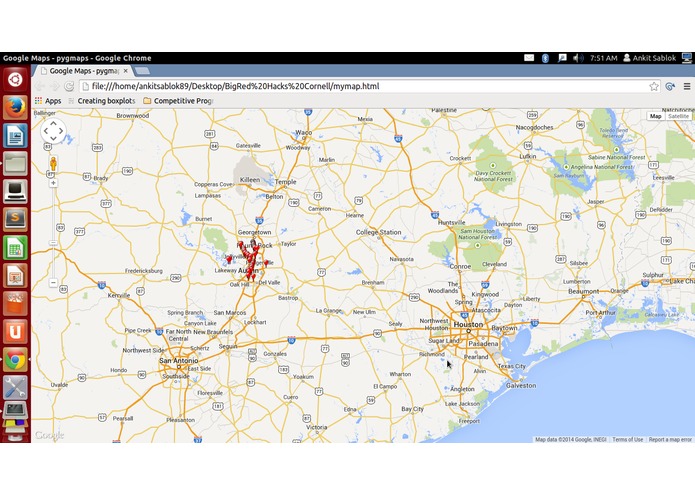Click the Temple label on map
Image resolution: width=695 pixels, height=494 pixels.
tap(285, 182)
